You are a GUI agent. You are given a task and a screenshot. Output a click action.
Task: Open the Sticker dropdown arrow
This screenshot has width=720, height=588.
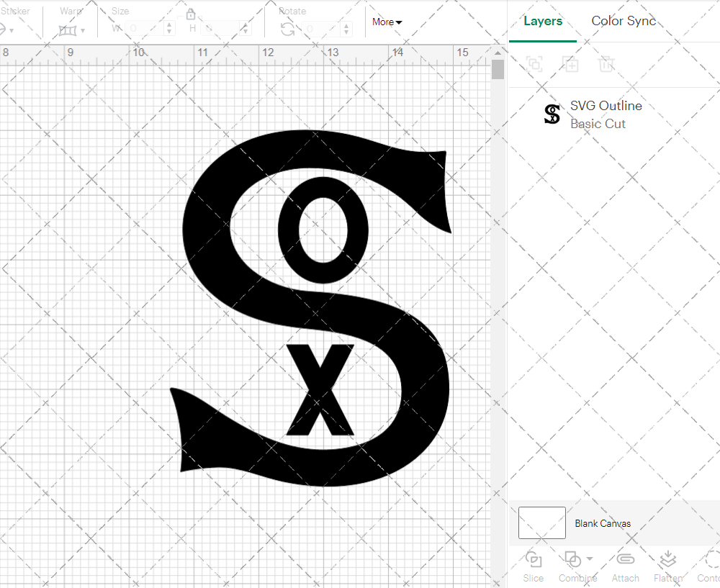pos(12,31)
